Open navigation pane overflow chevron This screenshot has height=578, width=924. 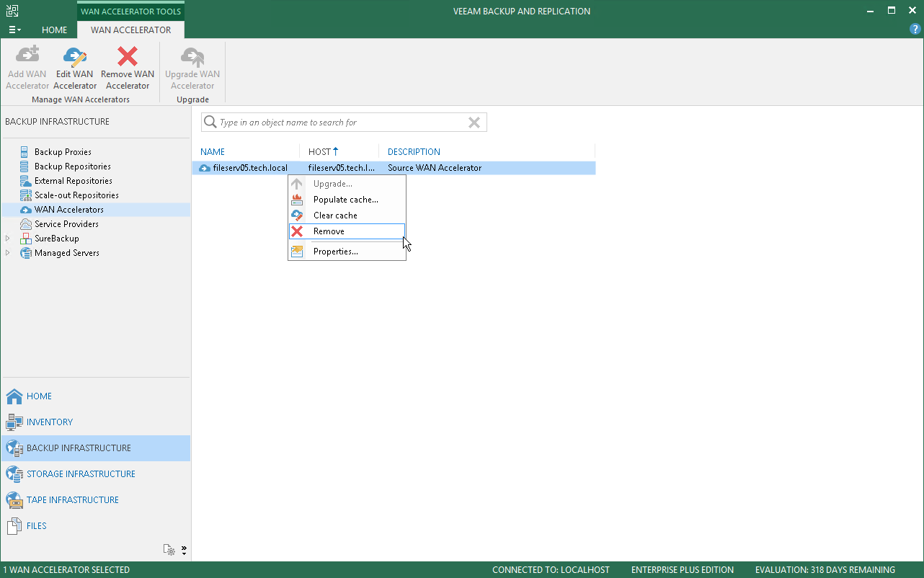click(184, 551)
